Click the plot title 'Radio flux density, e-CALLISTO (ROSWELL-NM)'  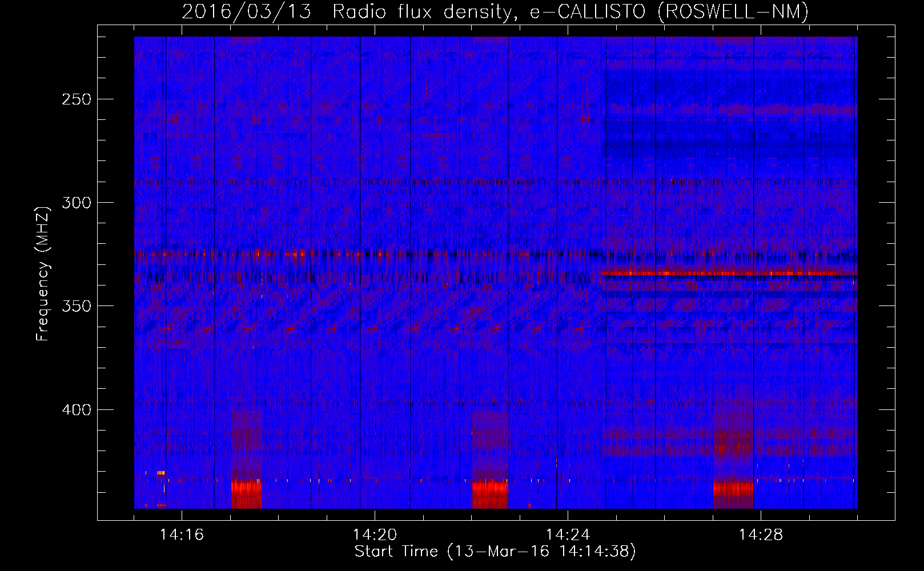click(x=571, y=12)
